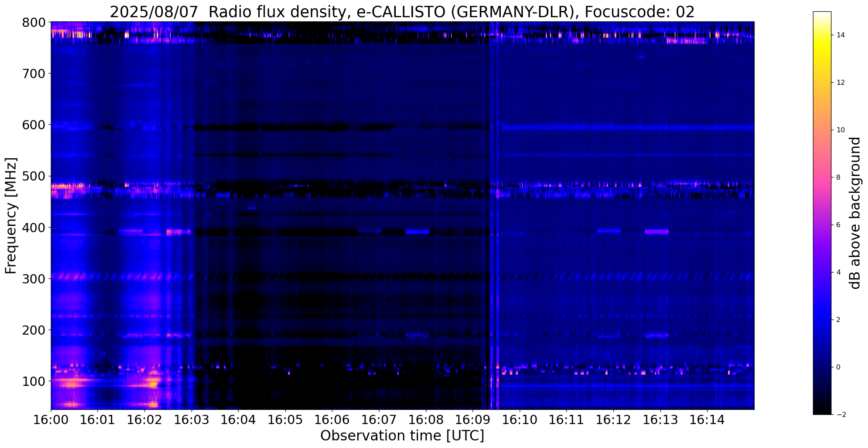Click the 16:00 time tick label
The image size is (868, 448).
tap(51, 420)
